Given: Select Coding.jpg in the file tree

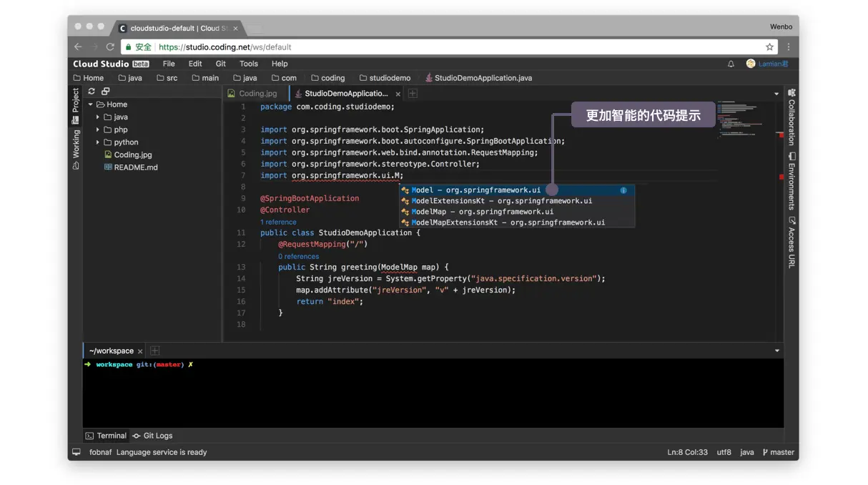Looking at the screenshot, I should click(x=128, y=155).
